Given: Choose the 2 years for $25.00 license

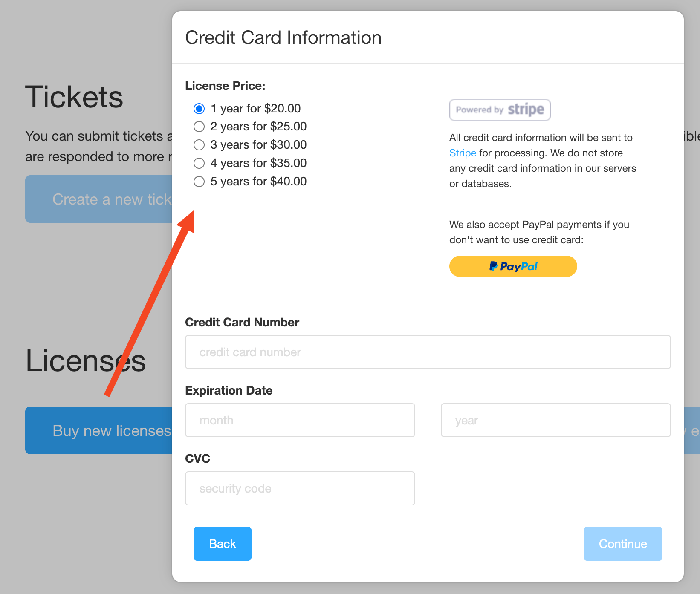Looking at the screenshot, I should [199, 127].
